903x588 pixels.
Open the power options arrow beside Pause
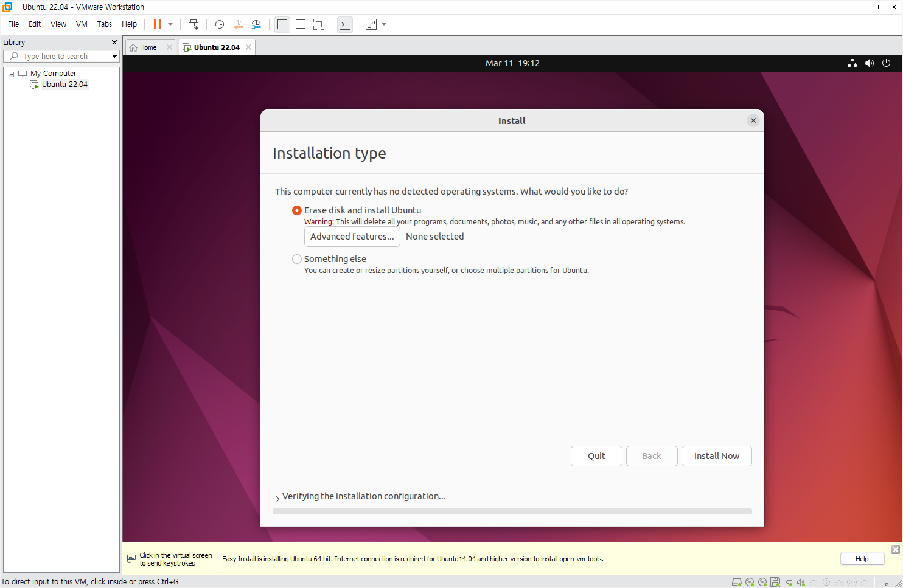170,24
